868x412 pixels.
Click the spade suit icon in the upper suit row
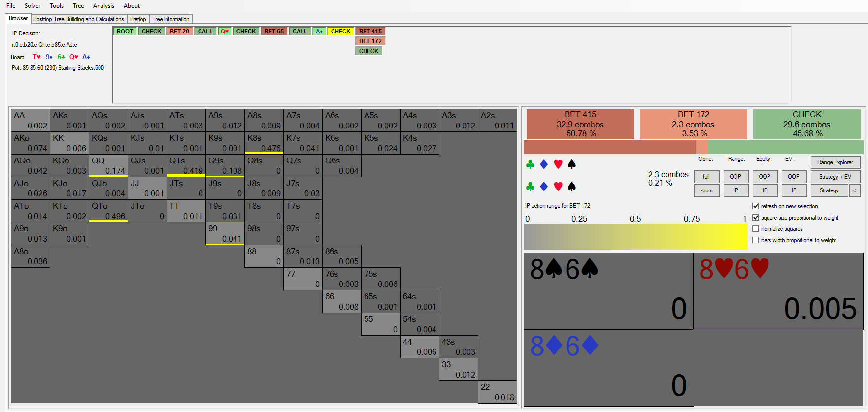(572, 164)
